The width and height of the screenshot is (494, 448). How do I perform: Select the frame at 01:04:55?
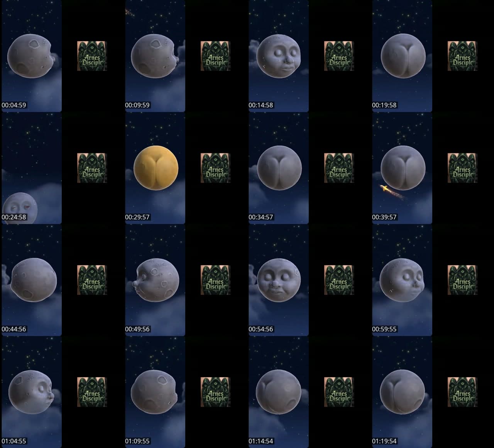(x=32, y=392)
